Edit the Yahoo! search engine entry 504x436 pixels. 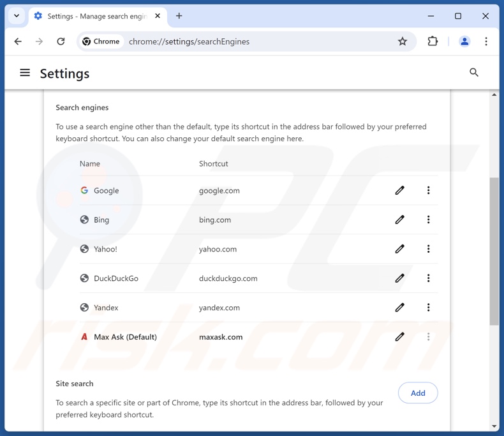[x=399, y=249]
